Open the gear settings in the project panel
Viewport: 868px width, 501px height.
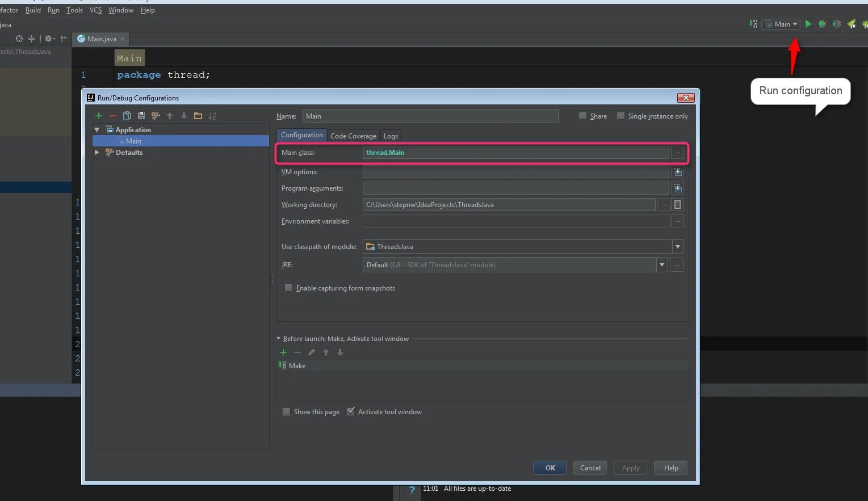click(x=49, y=39)
